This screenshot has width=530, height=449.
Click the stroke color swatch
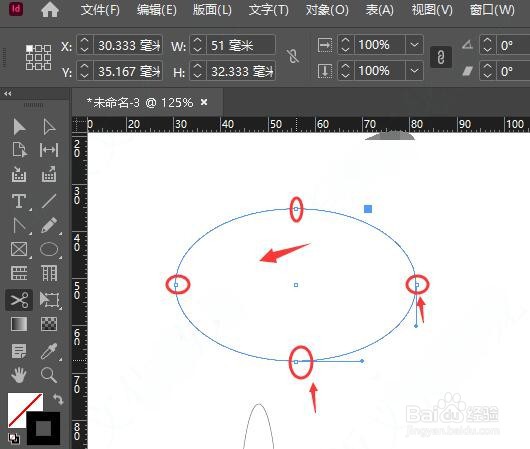coord(44,428)
